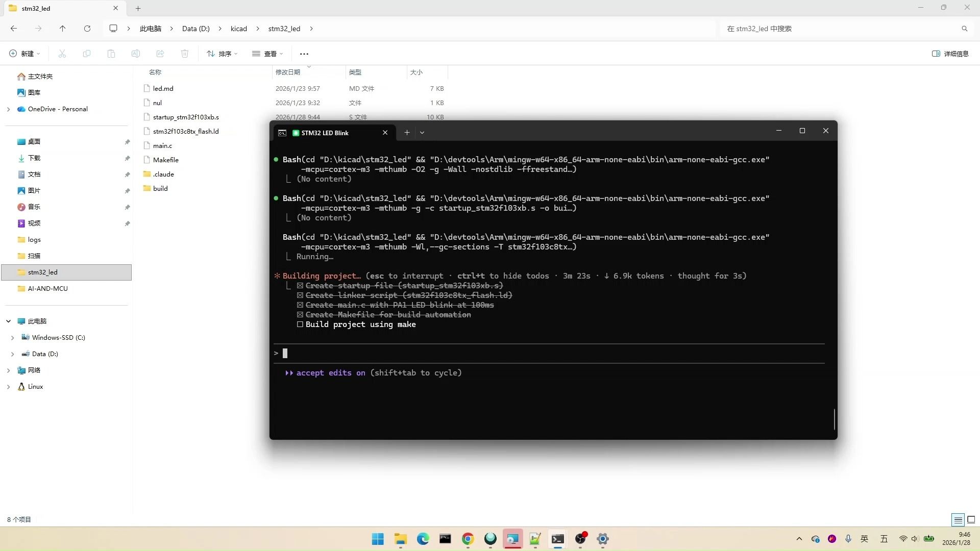The height and width of the screenshot is (551, 980).
Task: Click the Delete trash icon in toolbar
Action: [x=185, y=54]
